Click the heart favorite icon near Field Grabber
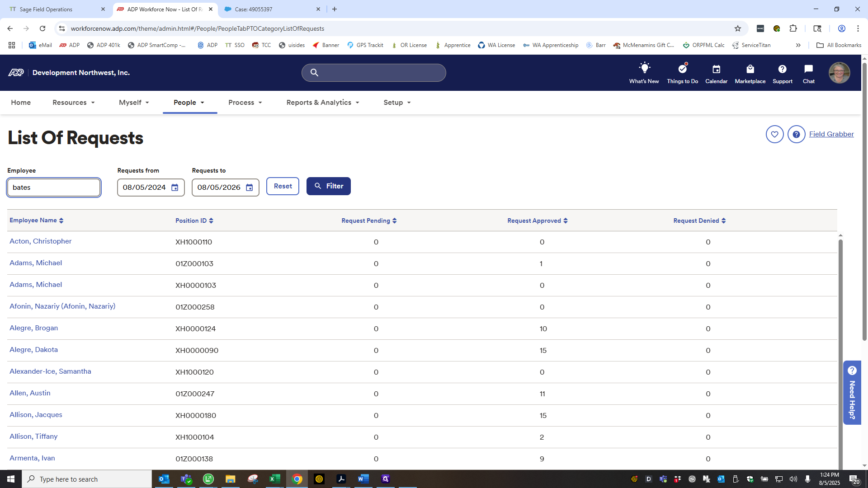The image size is (868, 488). 774,134
